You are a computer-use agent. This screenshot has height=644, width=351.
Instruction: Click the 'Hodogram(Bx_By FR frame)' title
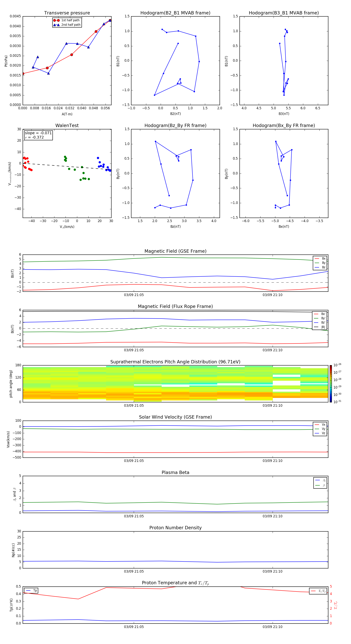coord(284,125)
